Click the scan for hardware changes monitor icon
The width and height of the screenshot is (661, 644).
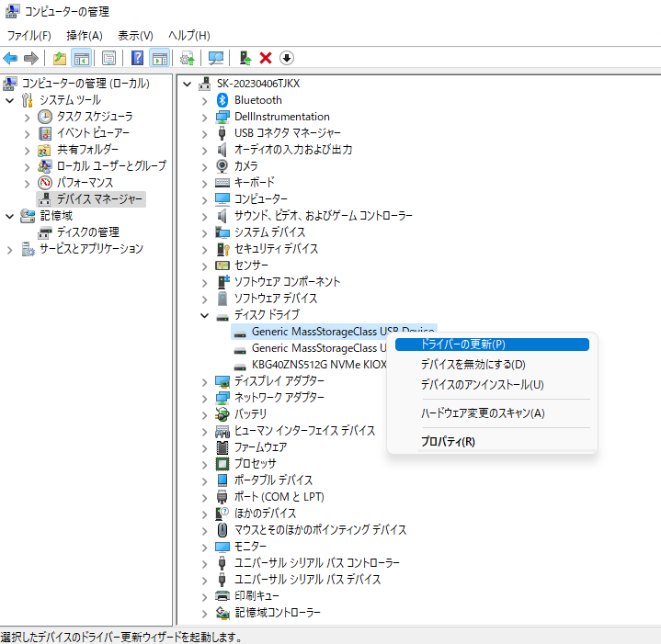pyautogui.click(x=216, y=58)
